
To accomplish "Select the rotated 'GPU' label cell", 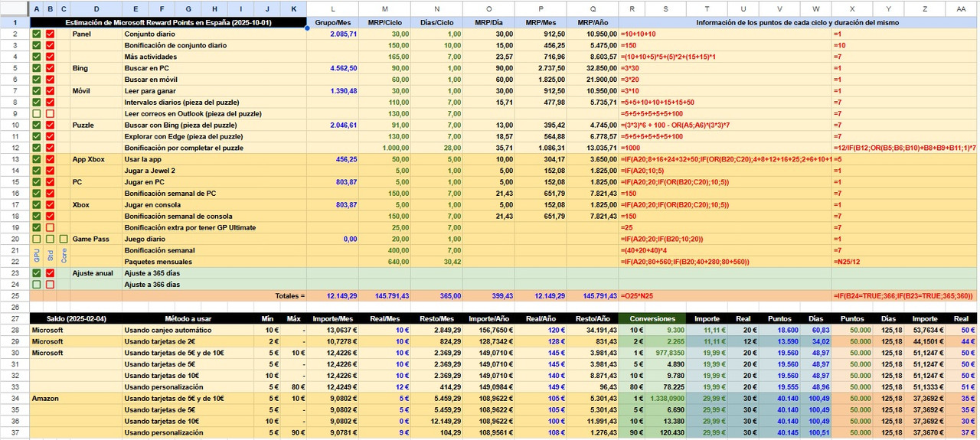I will (36, 256).
